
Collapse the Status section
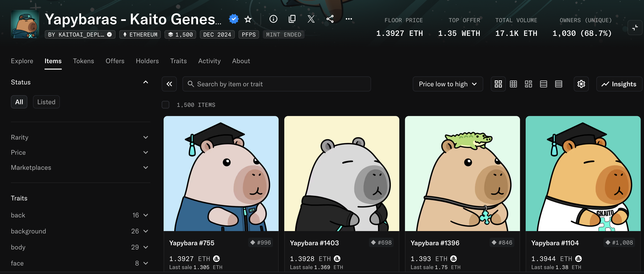145,82
